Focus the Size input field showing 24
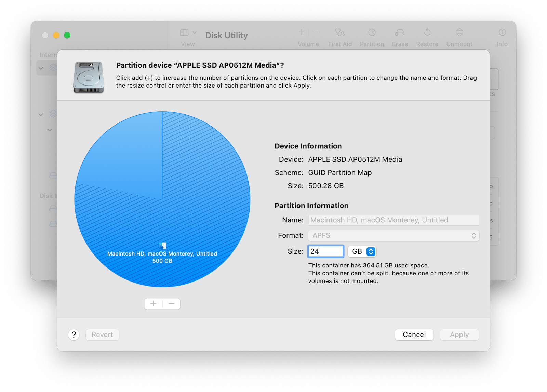Image resolution: width=547 pixels, height=392 pixels. tap(326, 251)
